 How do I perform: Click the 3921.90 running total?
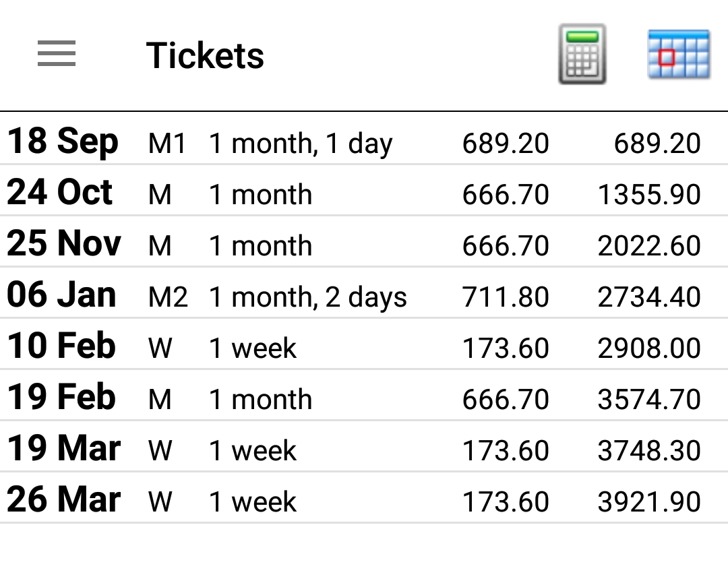pos(649,502)
